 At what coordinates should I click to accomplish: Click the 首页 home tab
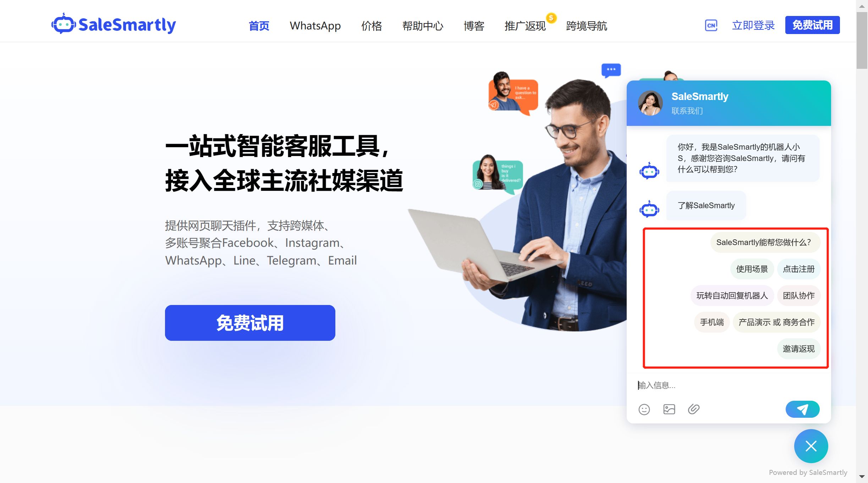pyautogui.click(x=259, y=25)
